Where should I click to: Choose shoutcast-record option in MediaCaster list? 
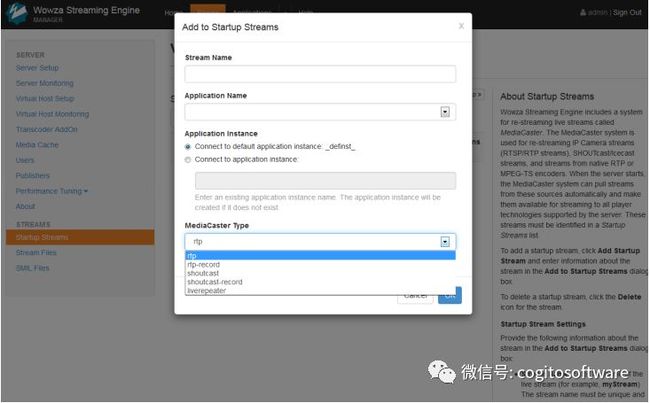click(x=320, y=282)
